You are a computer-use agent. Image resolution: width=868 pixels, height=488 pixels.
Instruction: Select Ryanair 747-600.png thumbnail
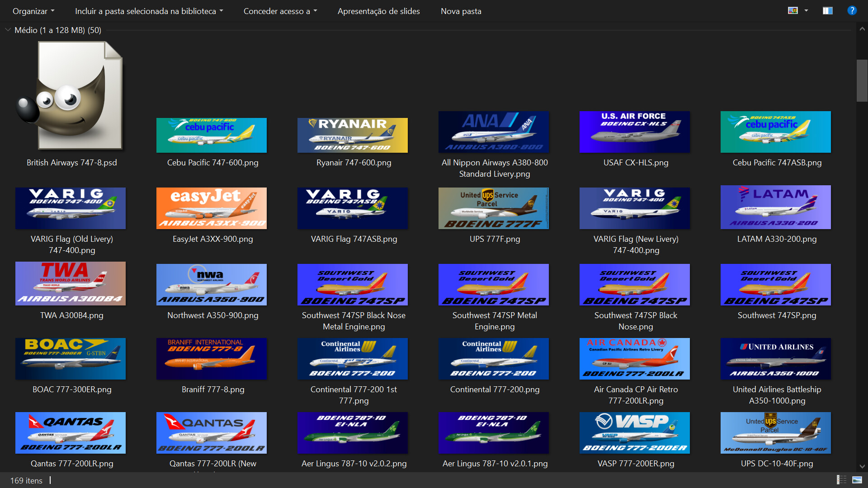pyautogui.click(x=353, y=135)
